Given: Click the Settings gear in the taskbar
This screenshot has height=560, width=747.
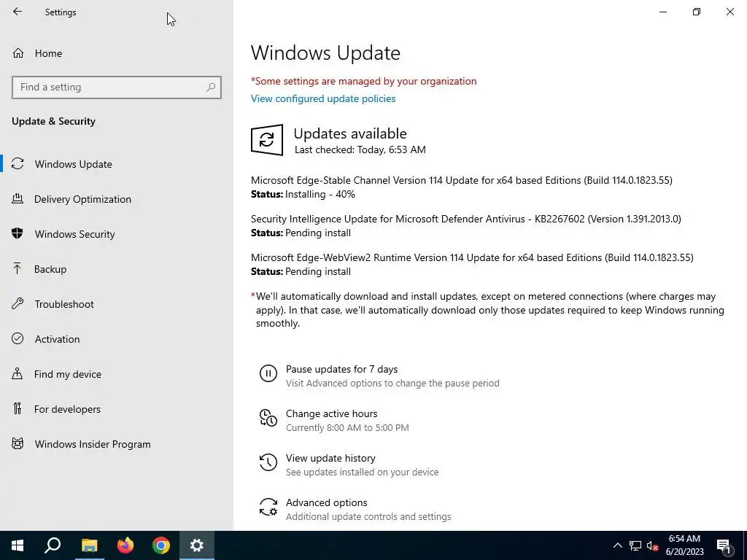Looking at the screenshot, I should (x=197, y=545).
